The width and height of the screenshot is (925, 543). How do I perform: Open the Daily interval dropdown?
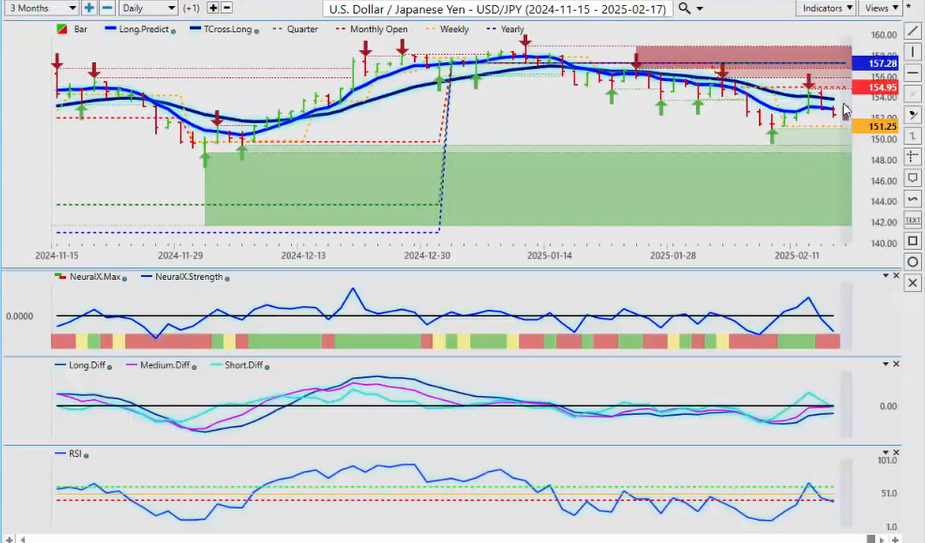149,8
